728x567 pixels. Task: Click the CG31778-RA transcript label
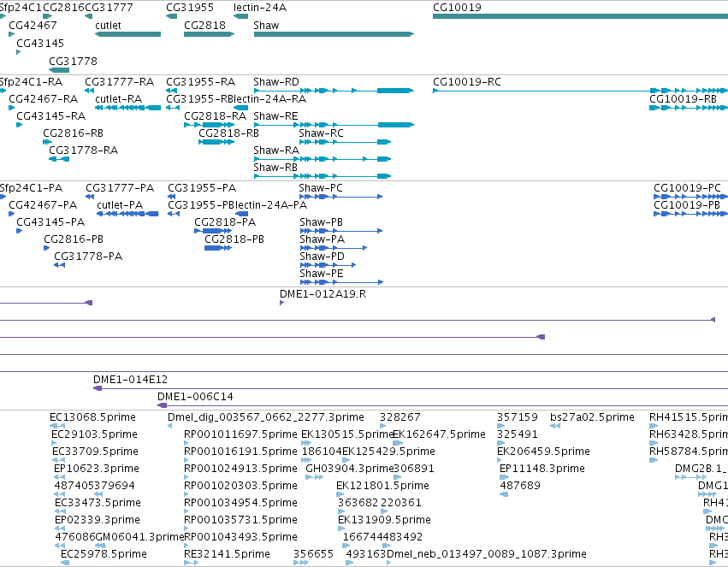pyautogui.click(x=84, y=151)
